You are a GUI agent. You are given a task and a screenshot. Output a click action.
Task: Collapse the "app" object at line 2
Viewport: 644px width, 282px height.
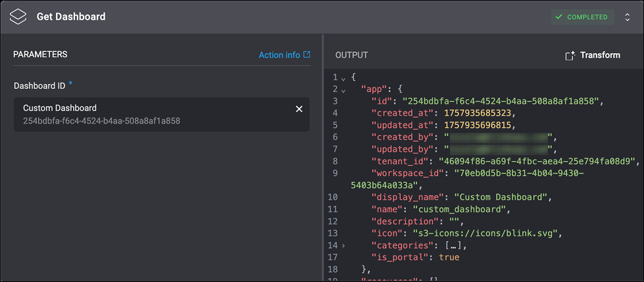(x=343, y=90)
